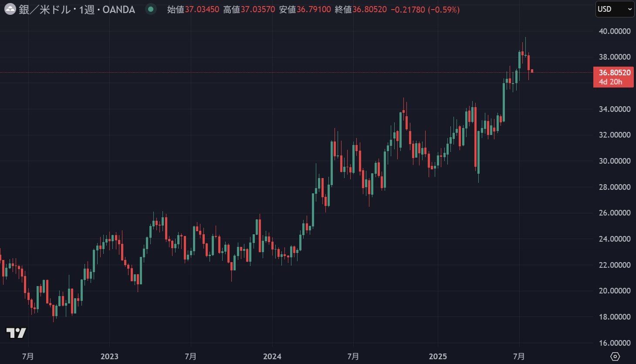Click the 30.00000 price axis label
The width and height of the screenshot is (636, 364).
(615, 161)
